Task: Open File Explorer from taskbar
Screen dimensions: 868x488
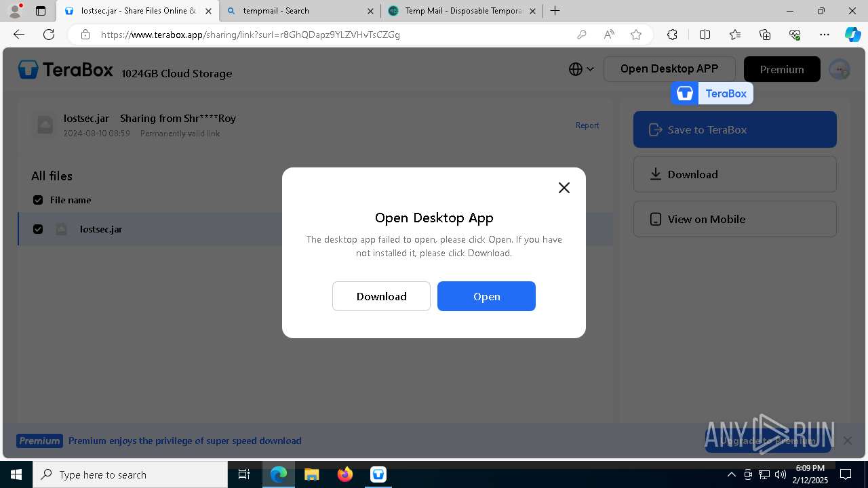Action: [311, 474]
